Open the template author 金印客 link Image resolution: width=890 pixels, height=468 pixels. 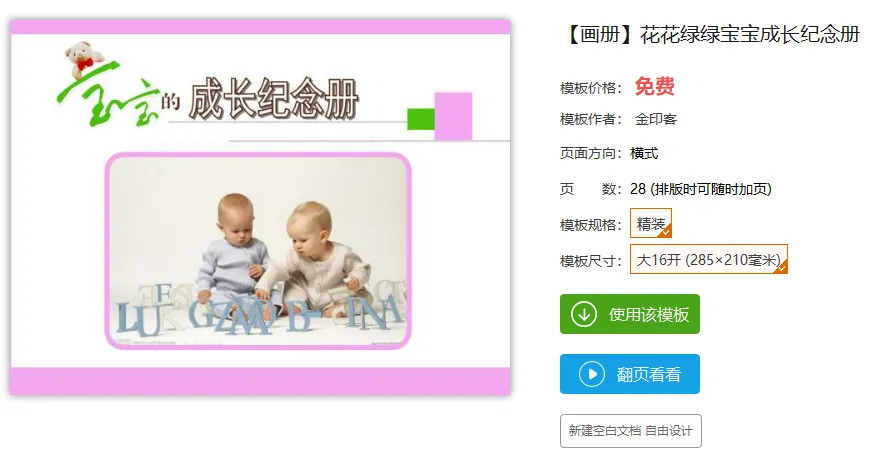[x=656, y=119]
